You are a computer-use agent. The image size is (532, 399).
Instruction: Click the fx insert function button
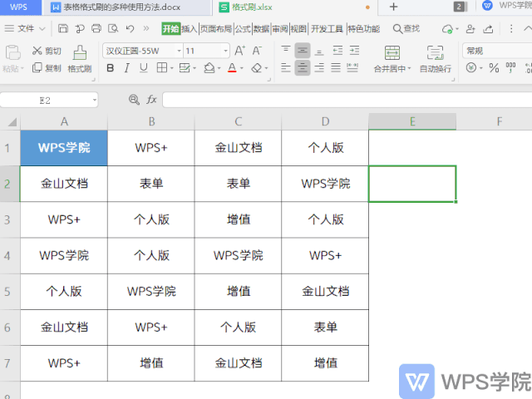[151, 100]
